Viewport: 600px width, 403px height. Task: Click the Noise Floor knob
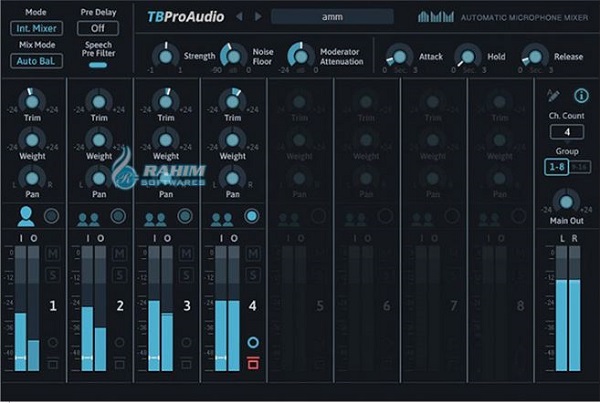[x=234, y=57]
